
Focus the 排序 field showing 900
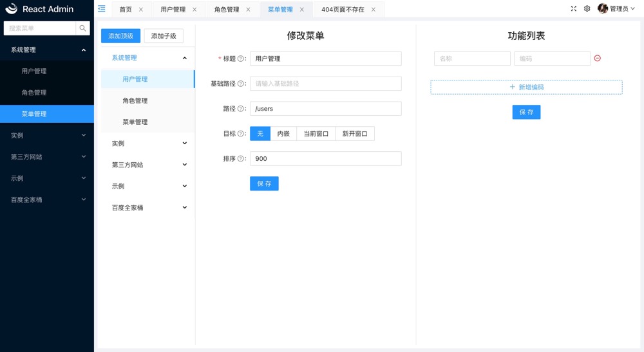click(326, 159)
